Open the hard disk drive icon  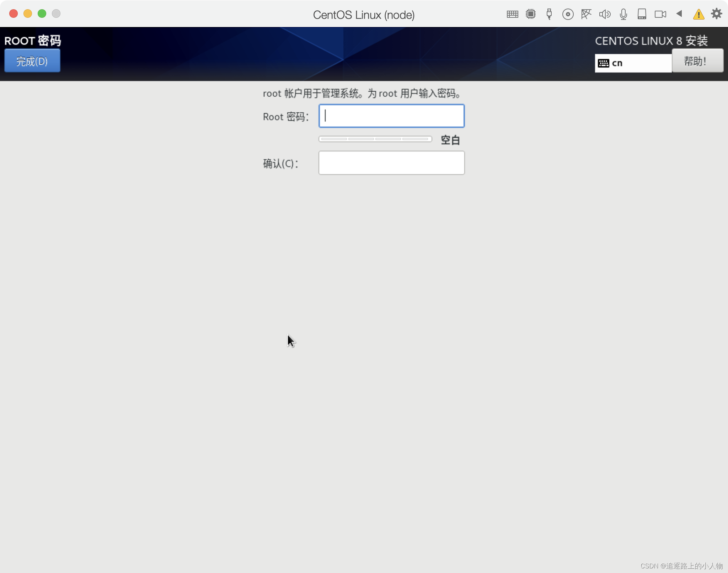[642, 14]
